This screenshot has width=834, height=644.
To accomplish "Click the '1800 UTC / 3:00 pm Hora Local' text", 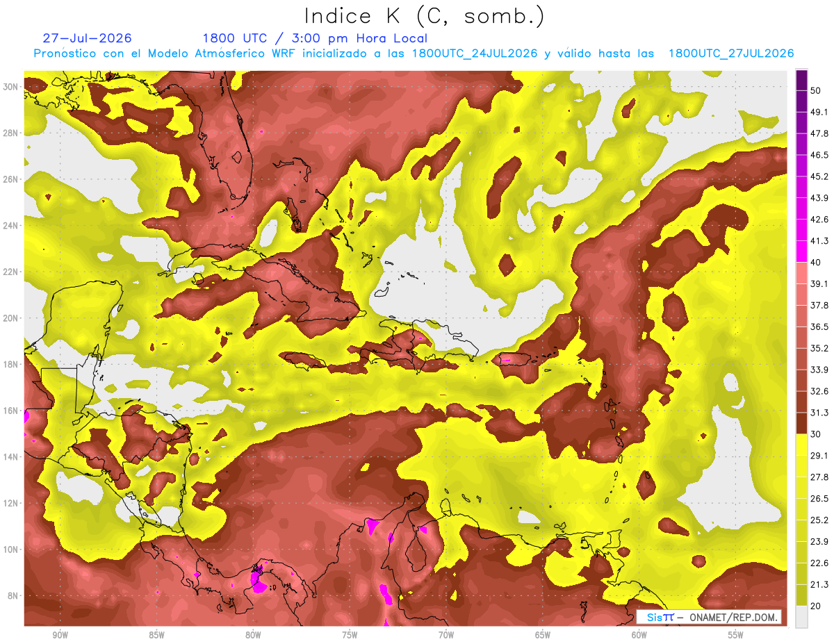I will [315, 38].
